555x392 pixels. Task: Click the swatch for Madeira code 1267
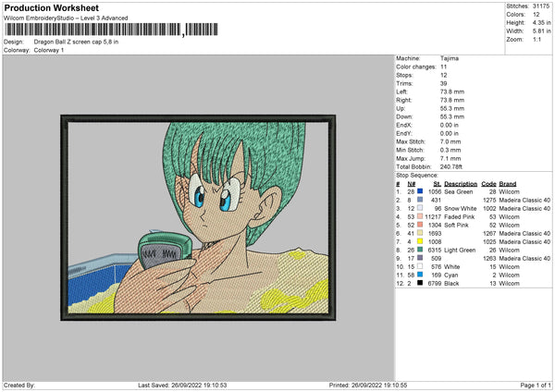pos(420,233)
